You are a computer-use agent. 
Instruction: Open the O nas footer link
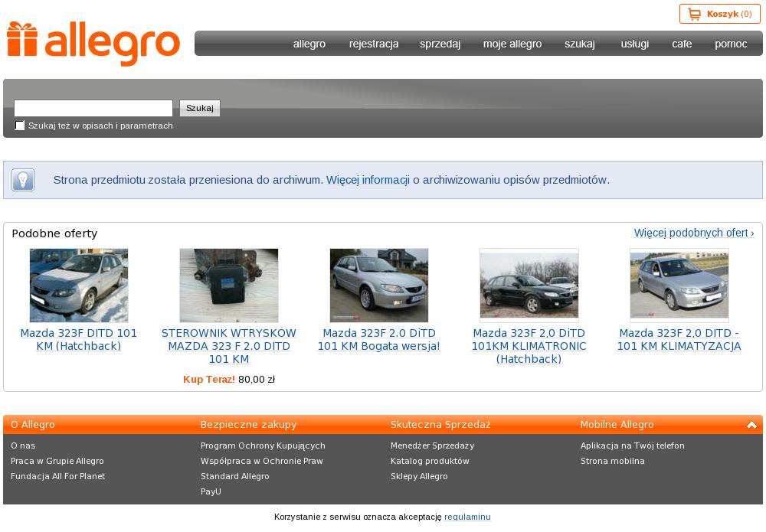click(x=23, y=446)
